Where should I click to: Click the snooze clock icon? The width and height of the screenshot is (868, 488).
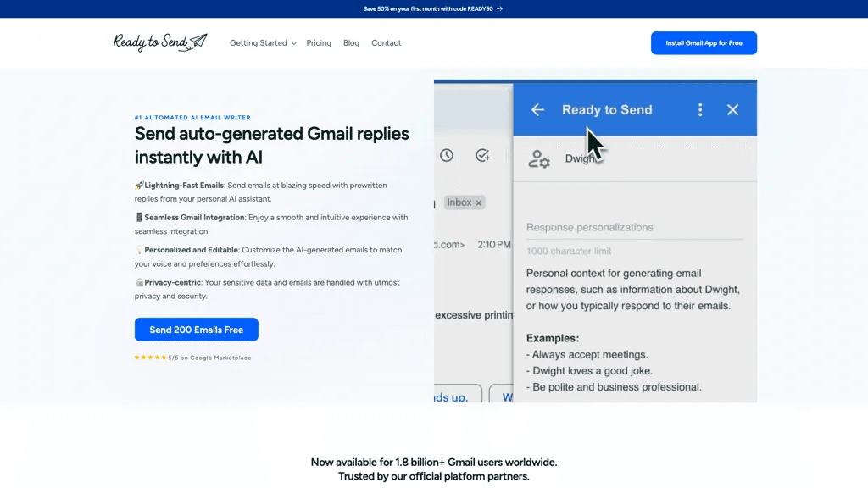click(447, 156)
